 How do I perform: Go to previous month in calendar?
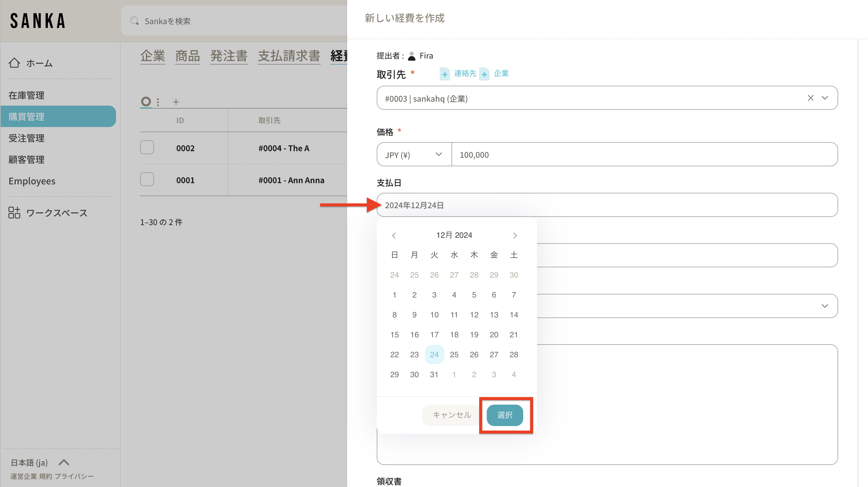(x=394, y=235)
